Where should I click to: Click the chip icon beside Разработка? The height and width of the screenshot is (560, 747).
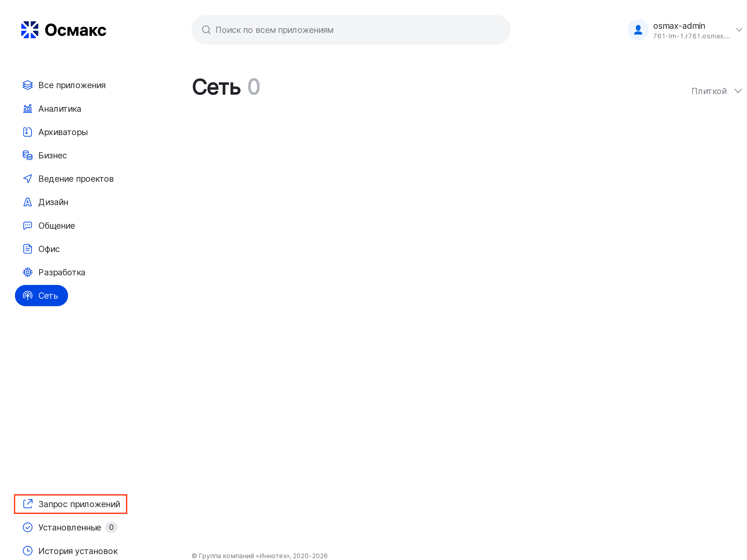(x=28, y=272)
